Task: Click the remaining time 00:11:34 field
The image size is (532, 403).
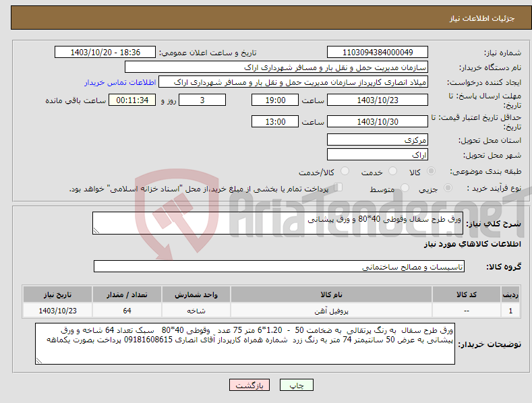Action: click(132, 100)
